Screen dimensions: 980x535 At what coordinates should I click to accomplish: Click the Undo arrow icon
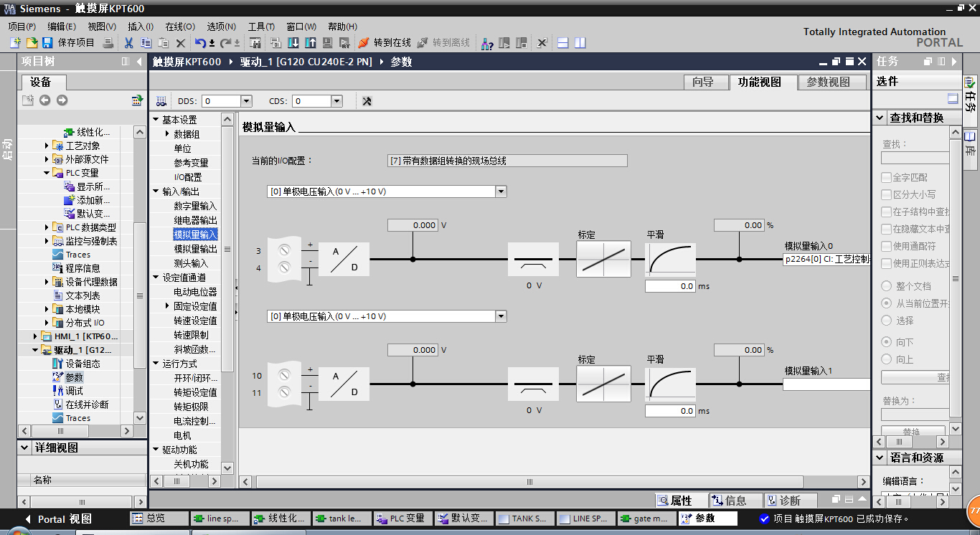(x=200, y=43)
